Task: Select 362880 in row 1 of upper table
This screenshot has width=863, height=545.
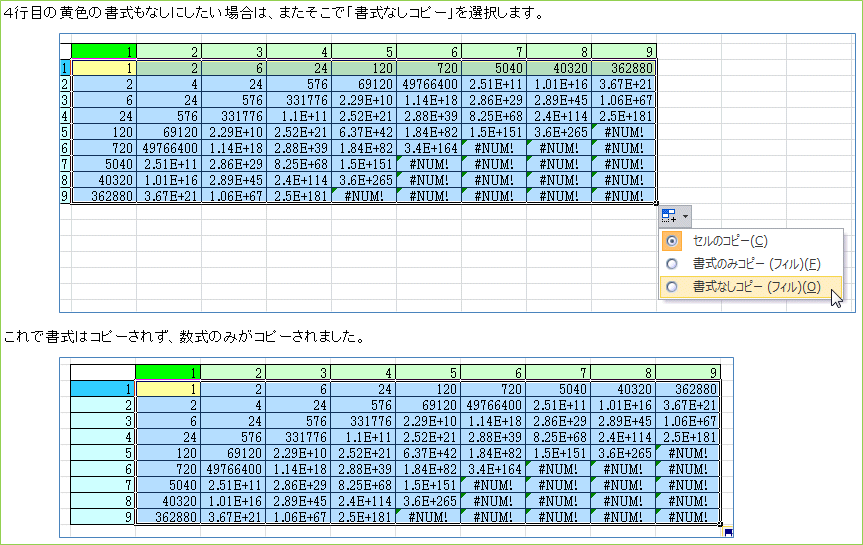Action: click(624, 68)
